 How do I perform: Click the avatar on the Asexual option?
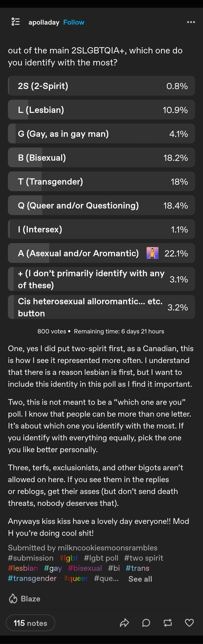pos(152,253)
